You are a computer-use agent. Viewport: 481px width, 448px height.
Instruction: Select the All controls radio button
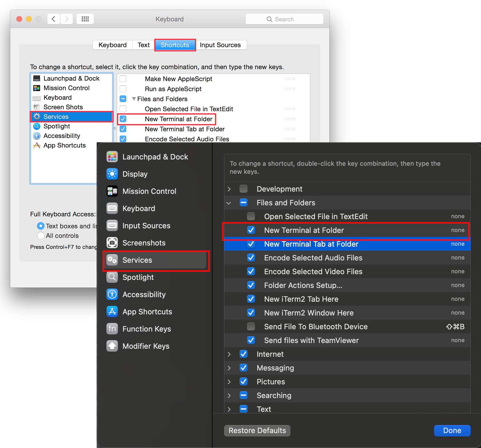tap(40, 235)
